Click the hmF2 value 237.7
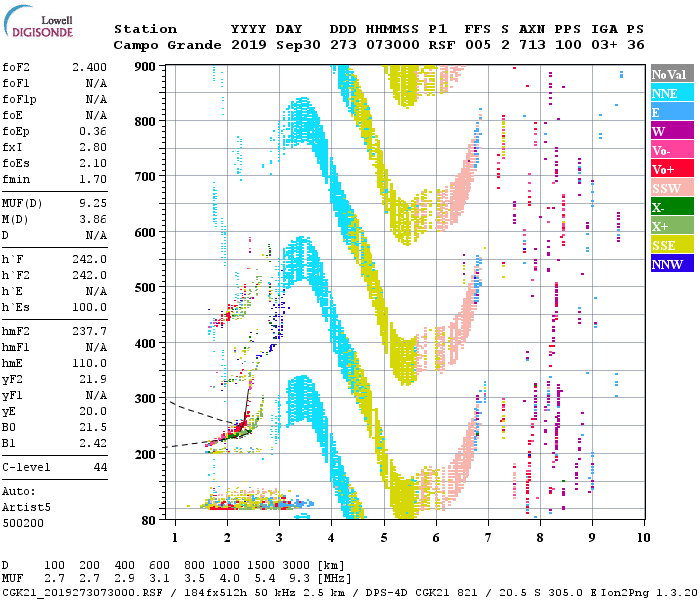The width and height of the screenshot is (700, 600). pyautogui.click(x=89, y=332)
